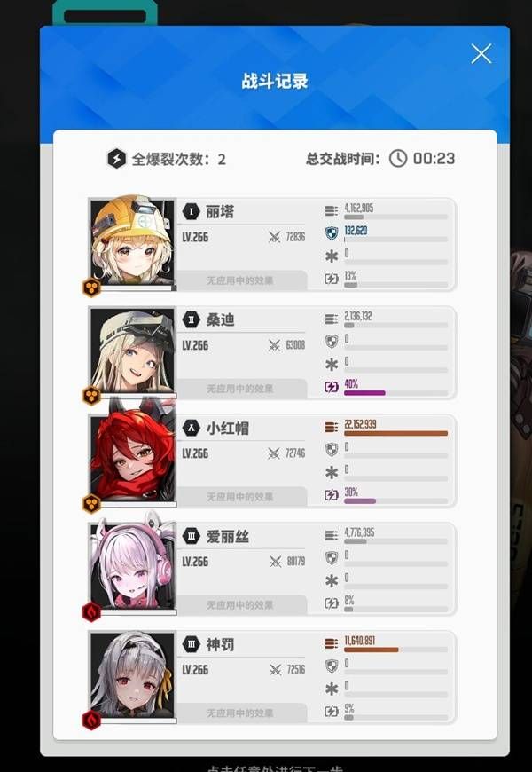
Task: Select 桑迪's character portrait
Action: 132,350
